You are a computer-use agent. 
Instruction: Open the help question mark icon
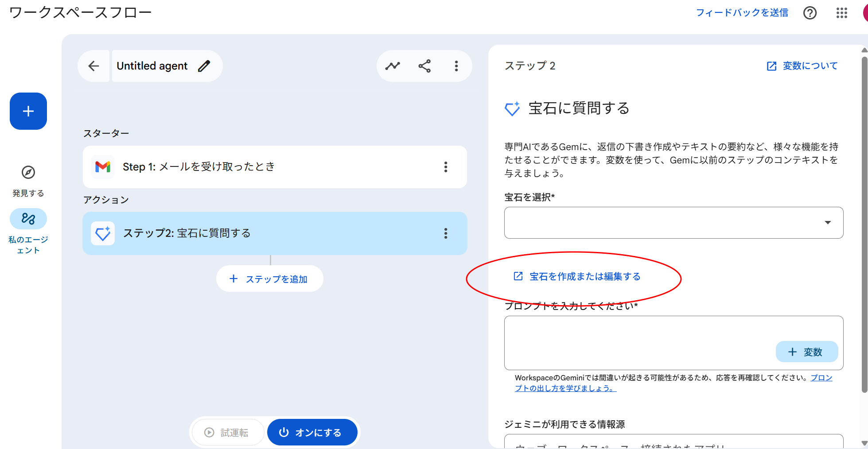[x=810, y=13]
